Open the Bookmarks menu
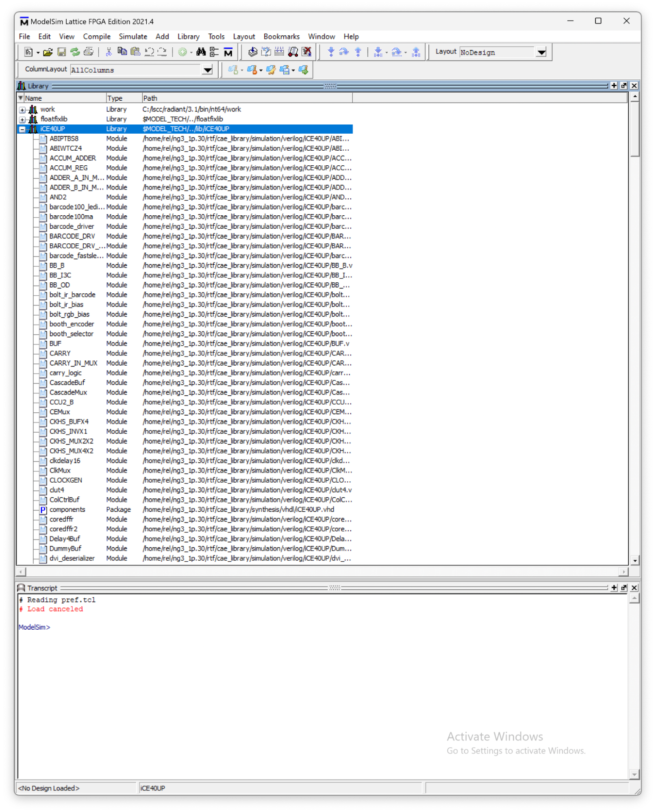 pyautogui.click(x=281, y=37)
